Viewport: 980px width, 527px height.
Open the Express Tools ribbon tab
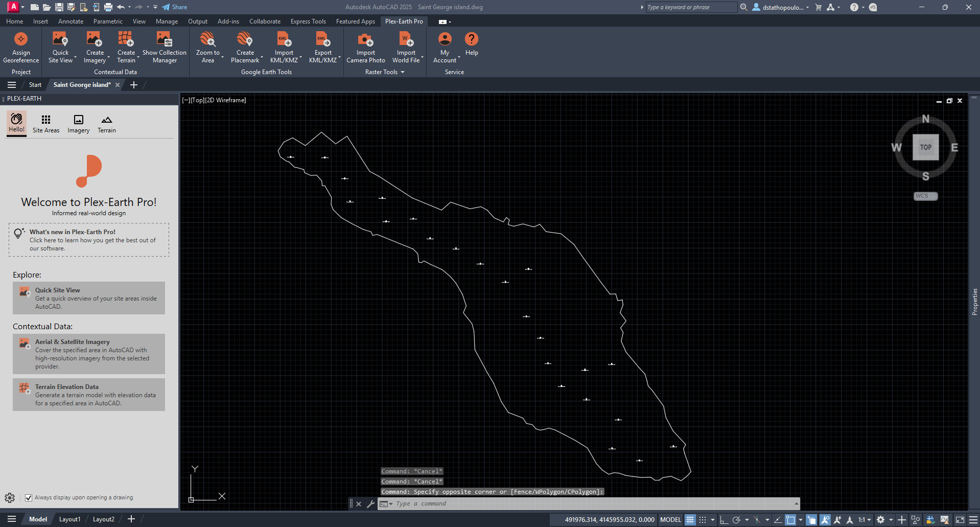click(308, 21)
